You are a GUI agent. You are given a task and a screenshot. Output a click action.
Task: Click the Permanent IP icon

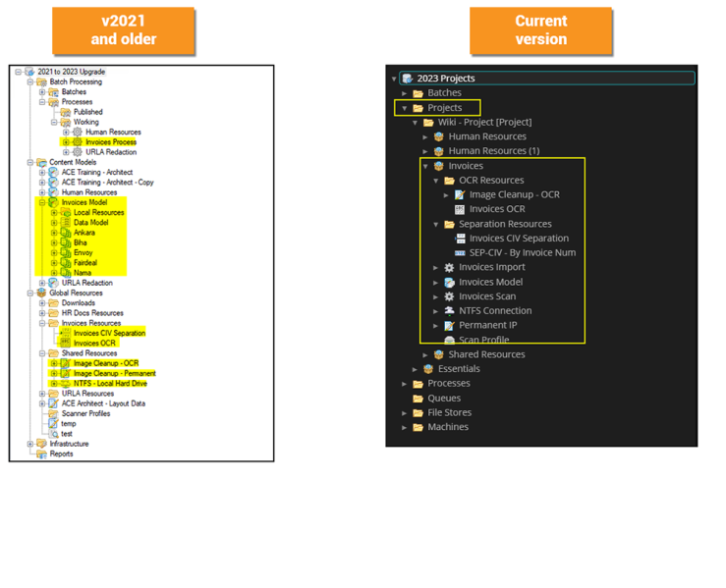tap(449, 326)
